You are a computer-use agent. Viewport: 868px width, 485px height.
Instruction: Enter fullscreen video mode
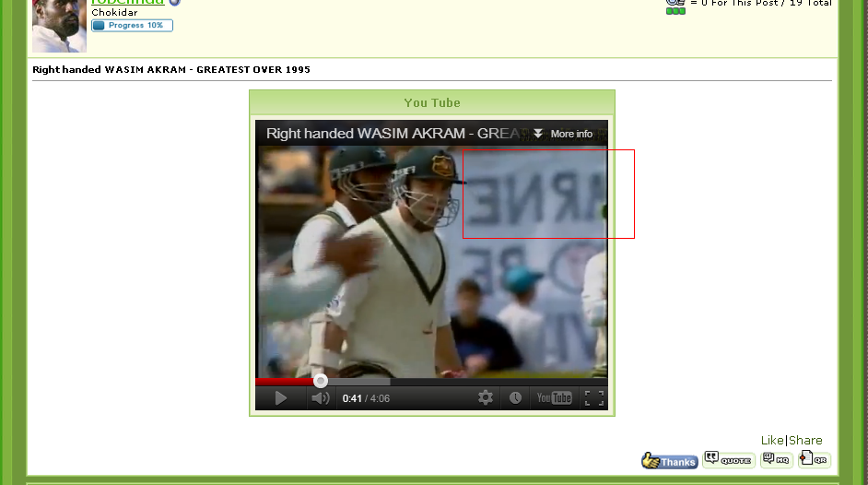pyautogui.click(x=594, y=397)
